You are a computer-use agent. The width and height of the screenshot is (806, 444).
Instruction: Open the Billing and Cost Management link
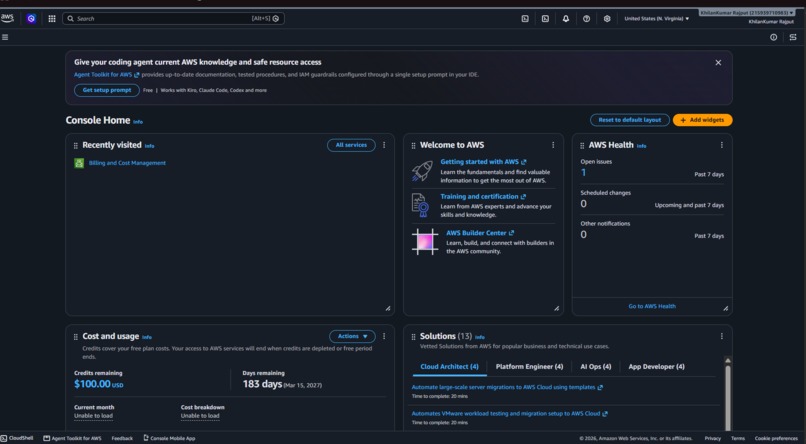point(127,163)
